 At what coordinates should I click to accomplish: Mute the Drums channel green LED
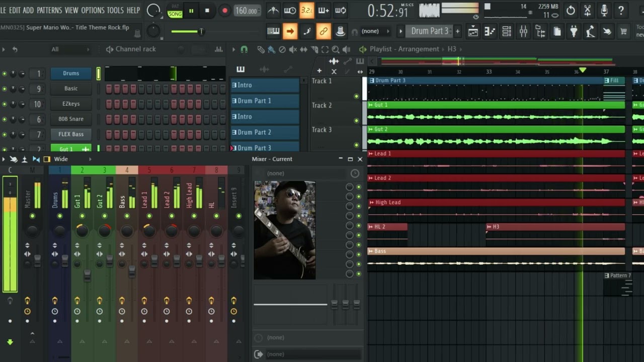coord(5,74)
